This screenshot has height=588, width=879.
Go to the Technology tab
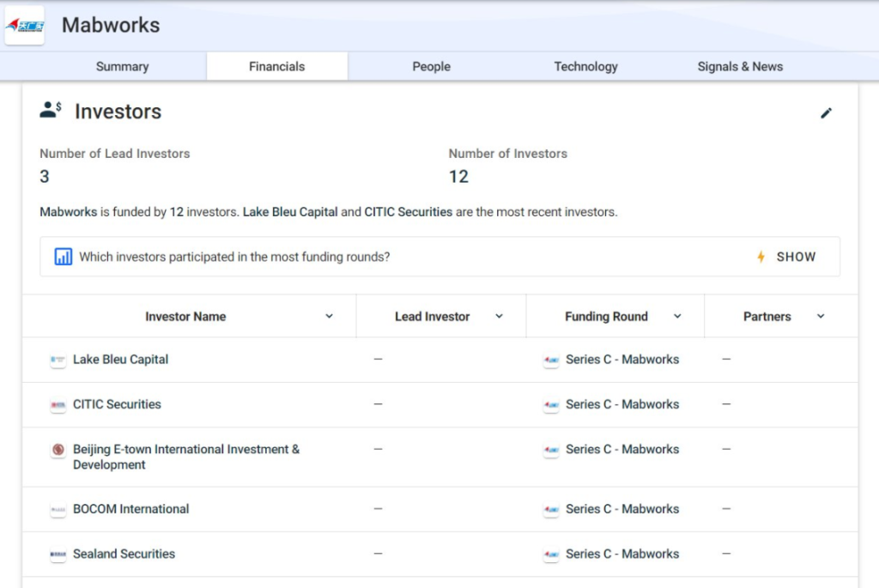[x=585, y=67]
